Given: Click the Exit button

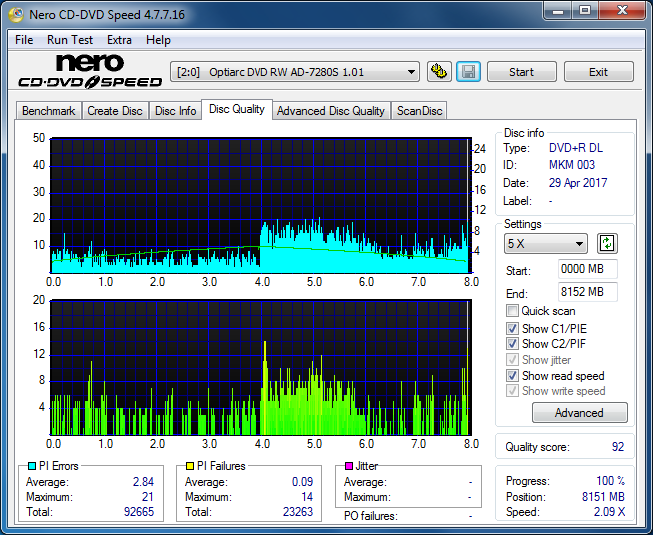Looking at the screenshot, I should pyautogui.click(x=598, y=72).
